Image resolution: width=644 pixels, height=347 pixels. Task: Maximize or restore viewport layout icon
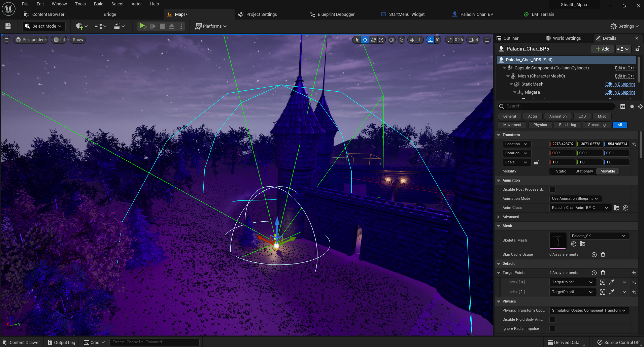(487, 40)
